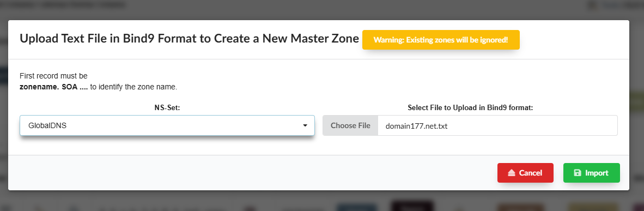Click the blurred black button behind the dialog
Viewport: 644px width, 211px height.
(412, 206)
